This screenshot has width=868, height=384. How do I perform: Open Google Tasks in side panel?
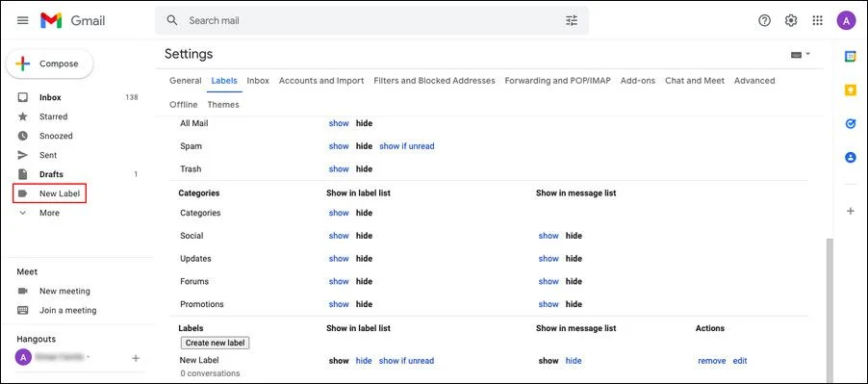coord(851,124)
